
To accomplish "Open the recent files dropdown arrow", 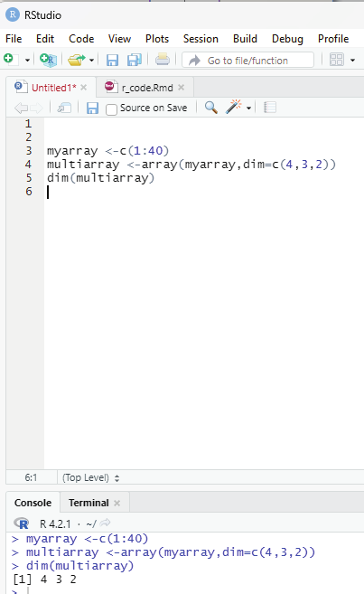I will pos(91,60).
